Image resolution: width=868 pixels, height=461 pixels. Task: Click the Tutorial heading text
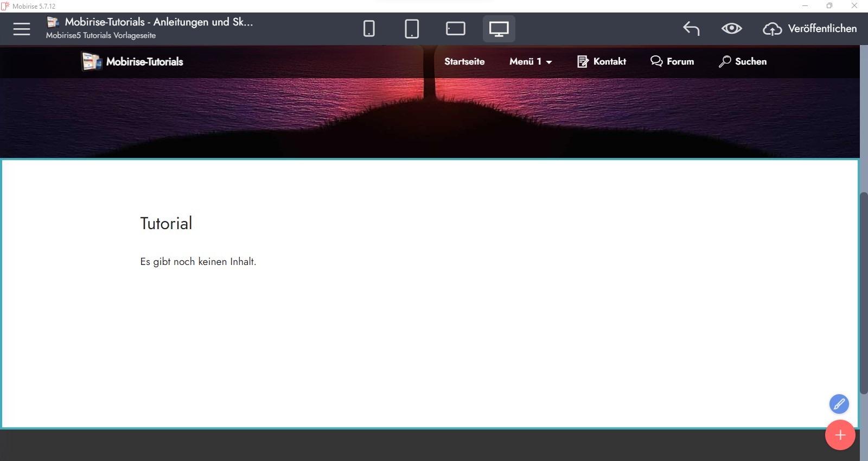point(166,223)
